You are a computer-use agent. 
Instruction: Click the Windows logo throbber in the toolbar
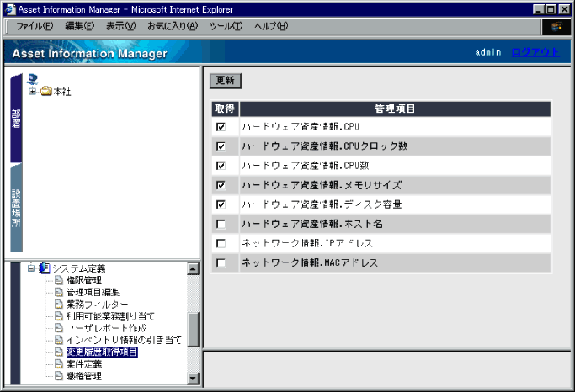pyautogui.click(x=556, y=27)
